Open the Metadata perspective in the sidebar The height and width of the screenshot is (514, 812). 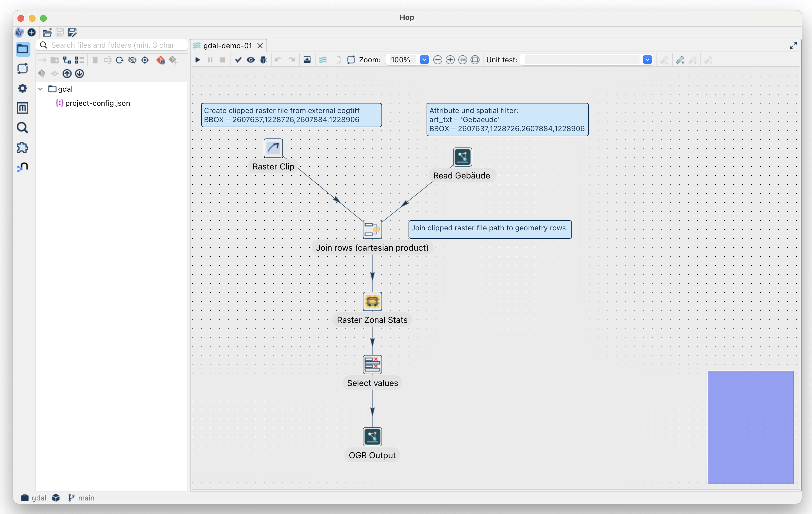click(x=22, y=108)
